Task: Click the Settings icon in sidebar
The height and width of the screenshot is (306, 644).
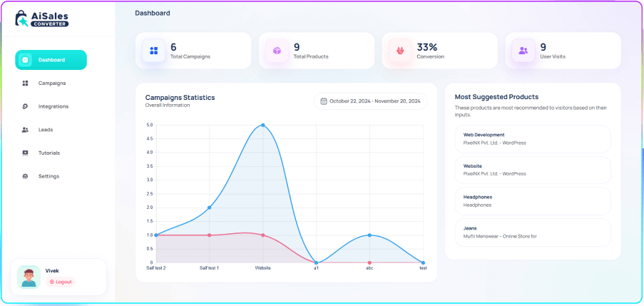Action: tap(26, 176)
